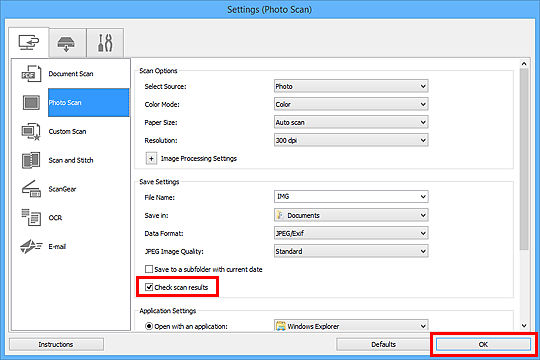The height and width of the screenshot is (360, 540).
Task: Select Document Scan label in the list
Action: click(71, 74)
